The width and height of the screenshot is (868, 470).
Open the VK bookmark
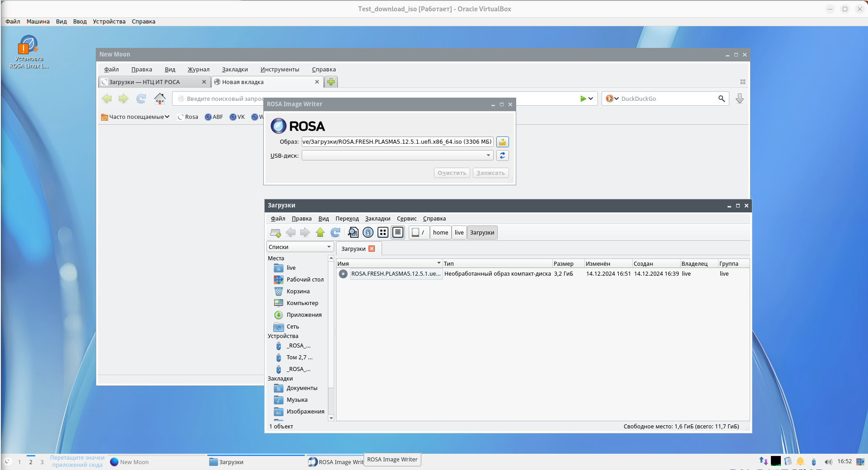coord(237,117)
